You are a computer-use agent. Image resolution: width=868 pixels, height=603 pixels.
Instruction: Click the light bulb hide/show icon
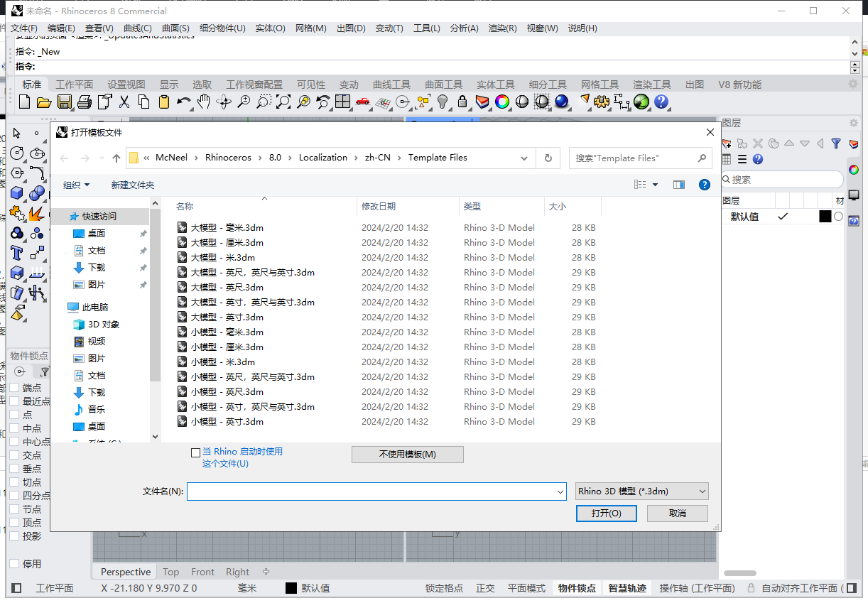(x=443, y=102)
